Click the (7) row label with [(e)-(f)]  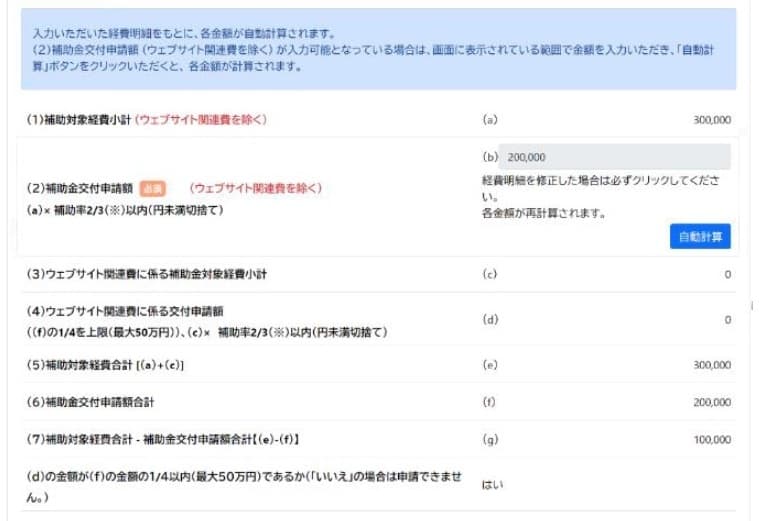coord(163,439)
